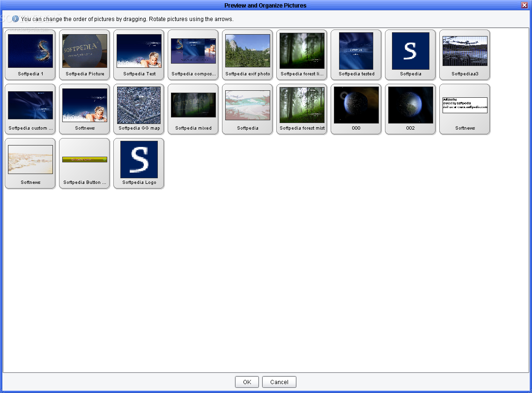Select the Softpedia tested thumbnail
The width and height of the screenshot is (532, 393).
pyautogui.click(x=356, y=55)
